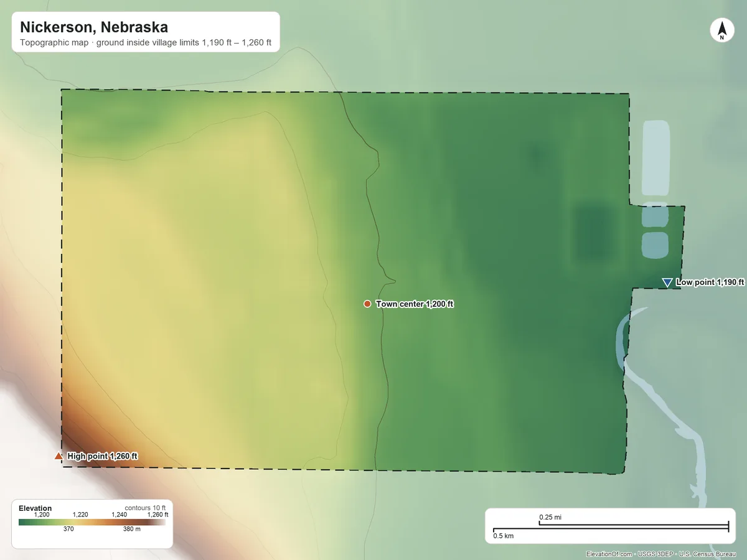Click the 'Low point 1,190 ft' label
Screen dimensions: 747x560
pyautogui.click(x=710, y=282)
